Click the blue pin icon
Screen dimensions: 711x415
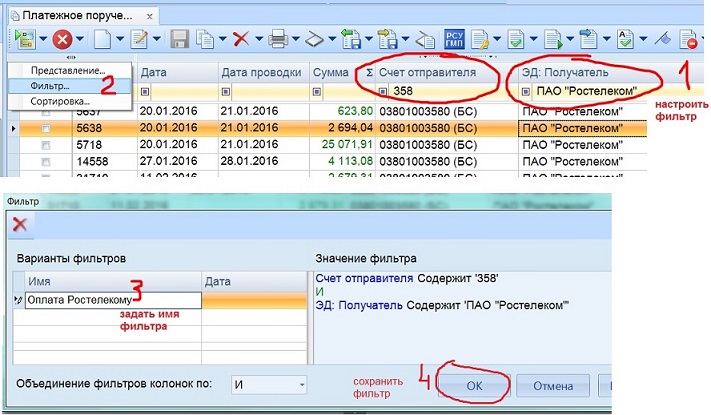click(x=662, y=39)
